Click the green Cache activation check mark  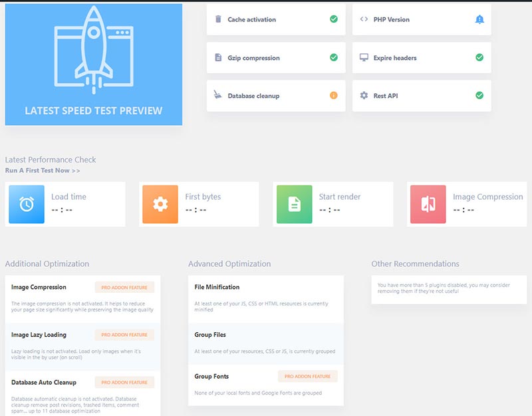click(x=334, y=19)
